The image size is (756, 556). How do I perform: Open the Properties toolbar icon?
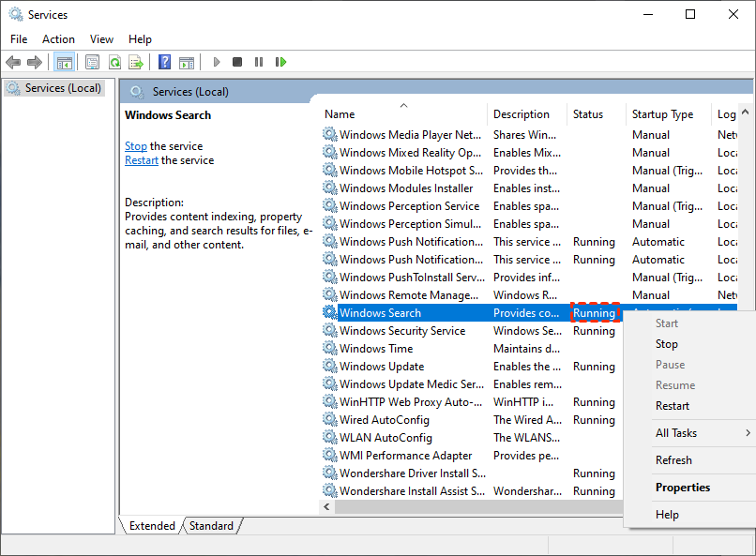point(92,62)
